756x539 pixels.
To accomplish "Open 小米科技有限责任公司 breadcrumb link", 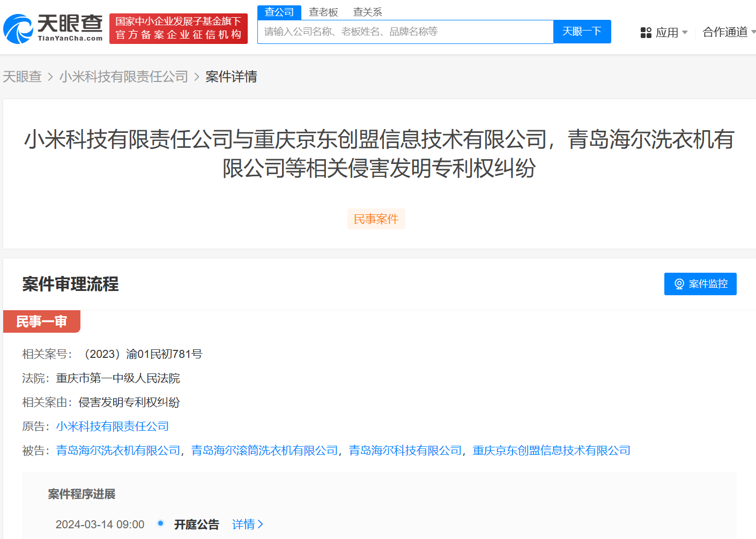I will [x=124, y=77].
